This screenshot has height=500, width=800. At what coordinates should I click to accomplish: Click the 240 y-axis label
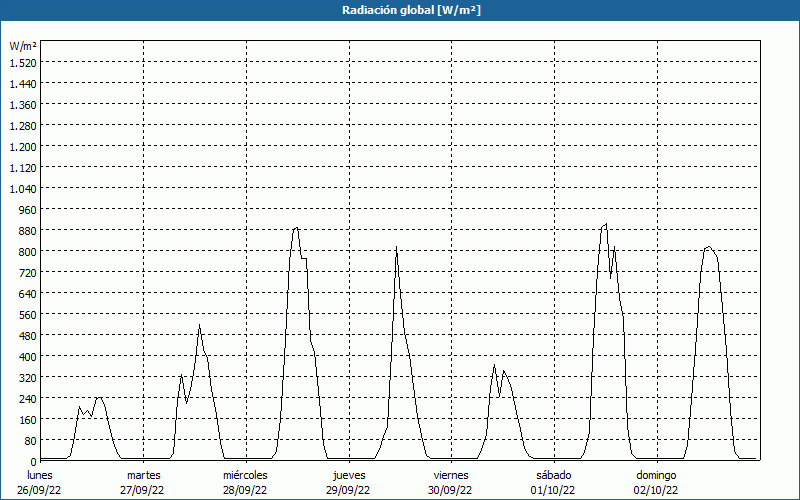(28, 399)
